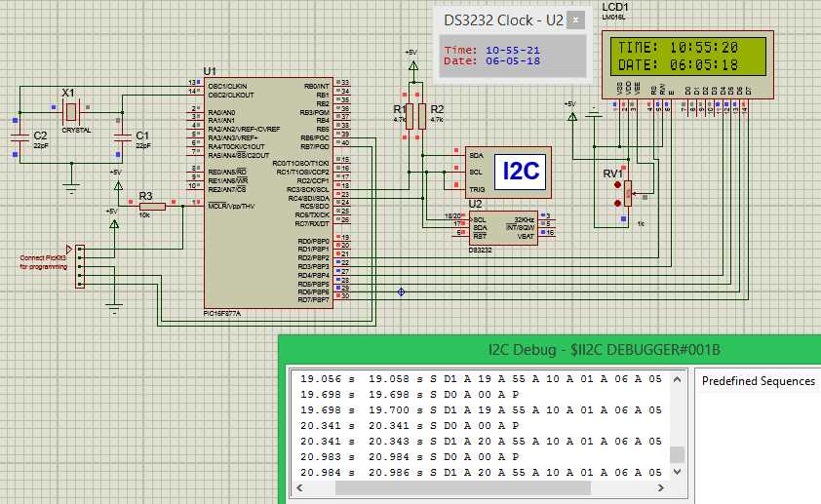Image resolution: width=821 pixels, height=504 pixels.
Task: Click right arrow of I2C Debug horizontal scrollbar
Action: pyautogui.click(x=661, y=487)
